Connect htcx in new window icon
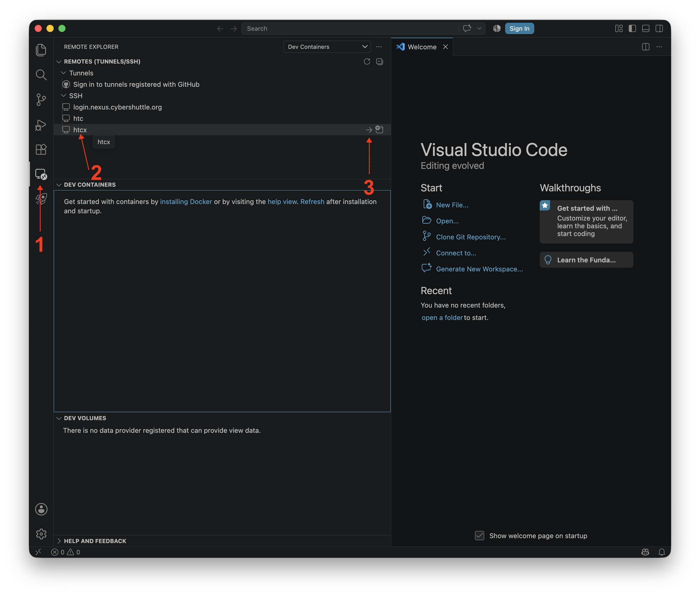700x596 pixels. (379, 130)
